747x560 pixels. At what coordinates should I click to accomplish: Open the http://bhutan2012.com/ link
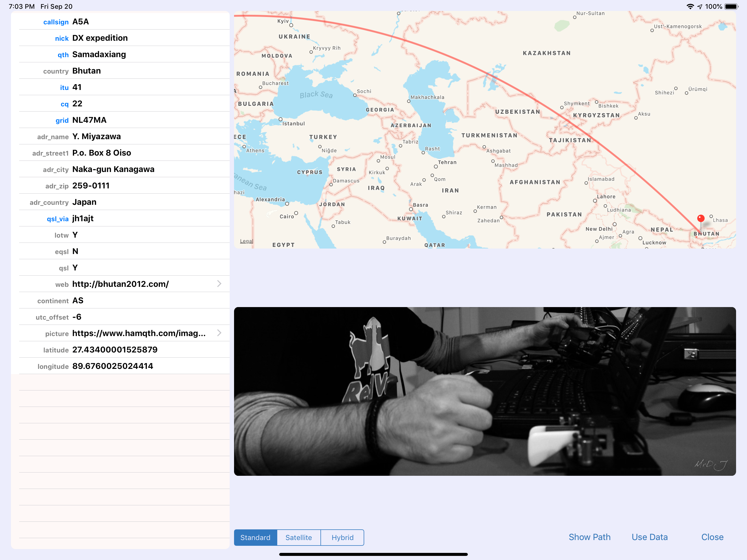[120, 284]
